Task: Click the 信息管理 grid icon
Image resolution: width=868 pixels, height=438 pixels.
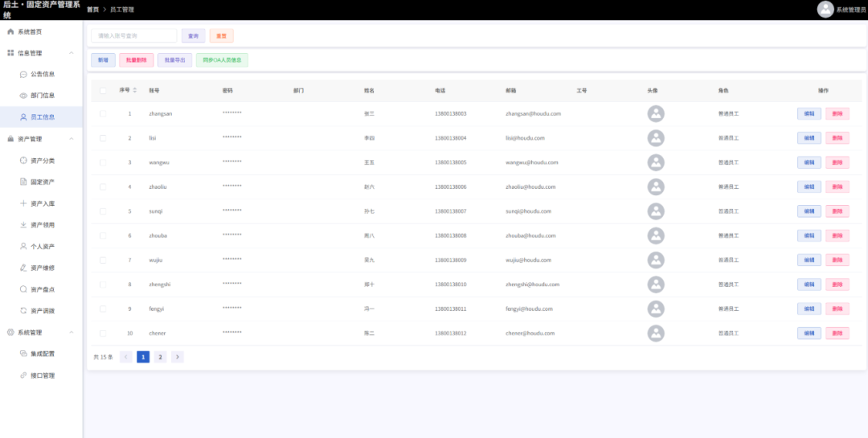Action: [10, 53]
